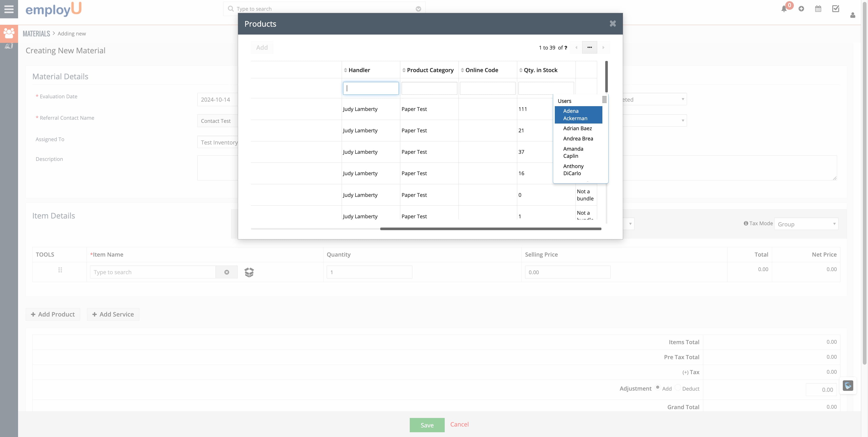Clear item name with circle-x icon
This screenshot has height=437, width=868.
click(x=227, y=272)
